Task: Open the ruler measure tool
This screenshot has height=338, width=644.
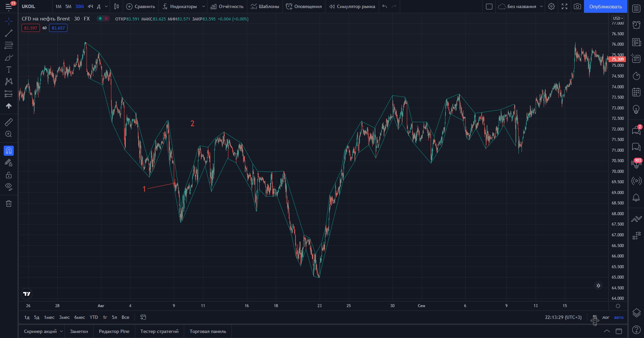Action: pos(9,122)
